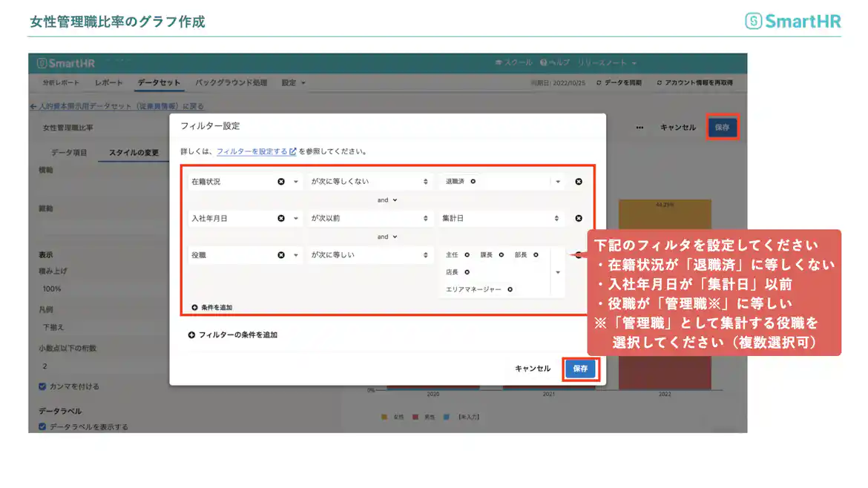Remove the 退職済 value with its x icon

point(473,181)
